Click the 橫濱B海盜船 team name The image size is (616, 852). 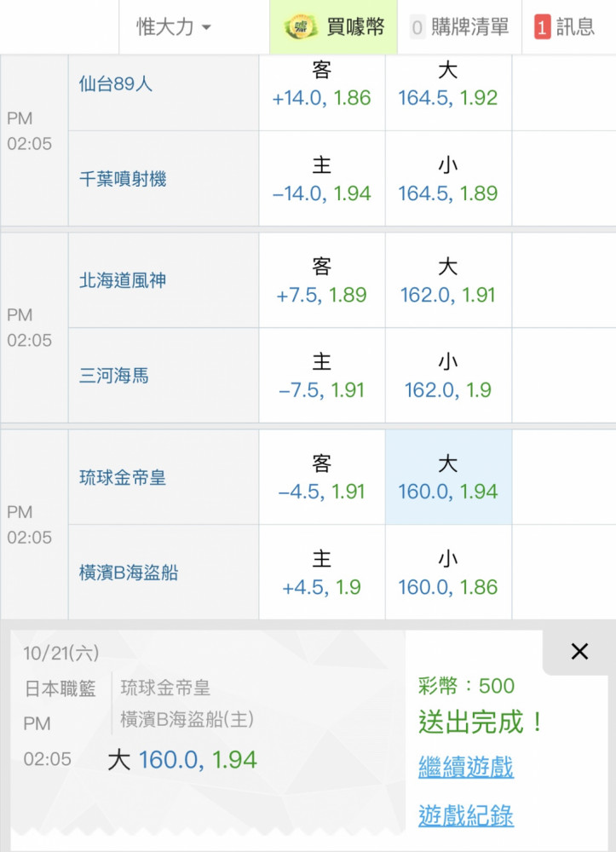[x=129, y=573]
